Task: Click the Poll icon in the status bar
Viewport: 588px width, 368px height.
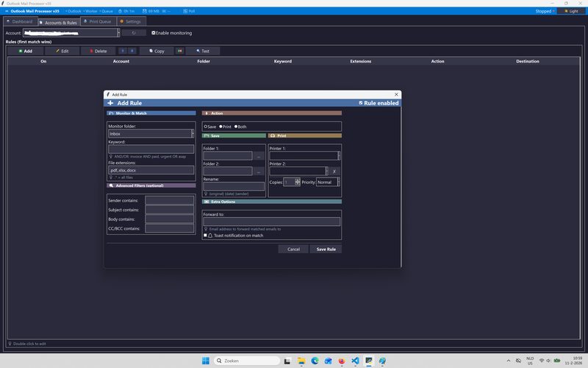Action: [185, 11]
